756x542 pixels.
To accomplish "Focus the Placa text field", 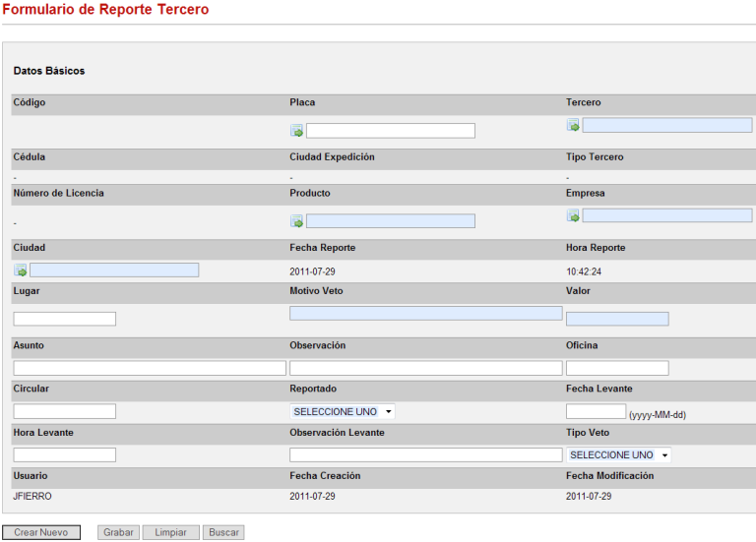I will [x=390, y=131].
